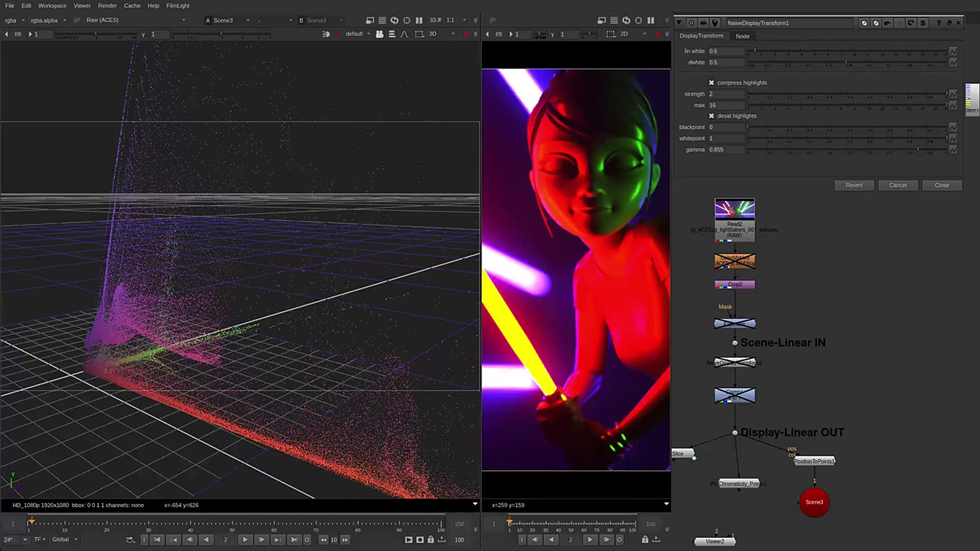
Task: Click the red eyedropper icon in left viewer
Action: (x=465, y=34)
